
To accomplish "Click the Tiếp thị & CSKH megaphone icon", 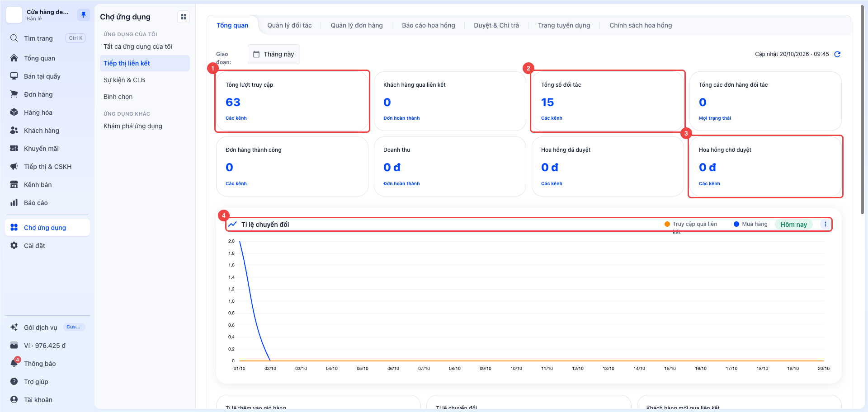I will pyautogui.click(x=14, y=166).
